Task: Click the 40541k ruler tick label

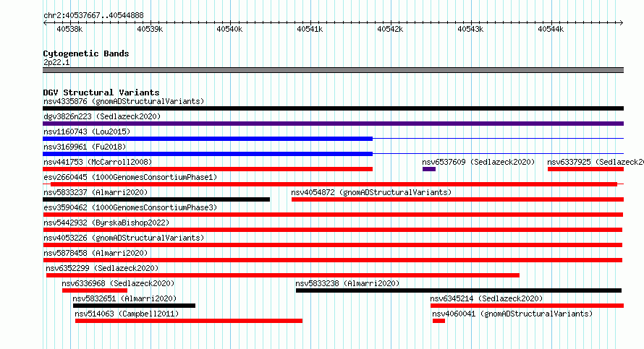Action: tap(310, 29)
